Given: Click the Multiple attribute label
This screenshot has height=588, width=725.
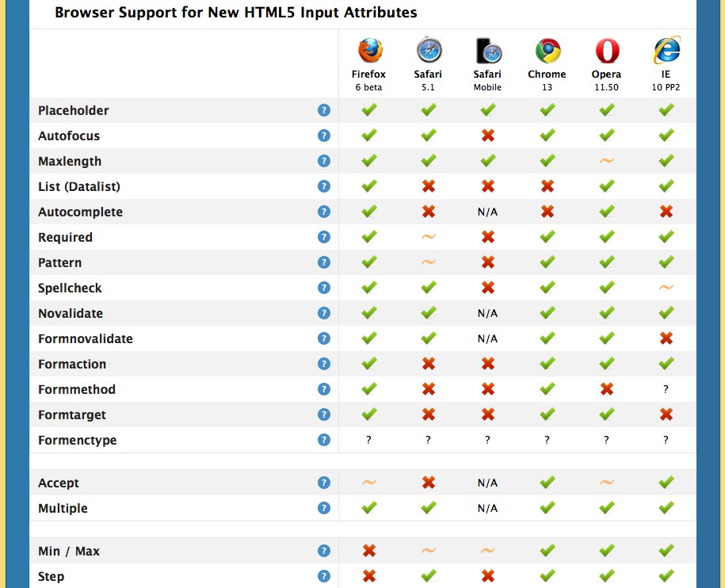Looking at the screenshot, I should tap(63, 509).
